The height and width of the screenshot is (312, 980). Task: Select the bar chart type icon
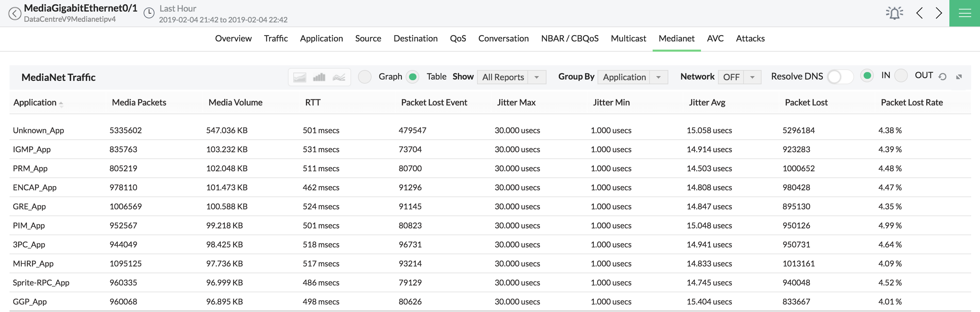pos(319,77)
